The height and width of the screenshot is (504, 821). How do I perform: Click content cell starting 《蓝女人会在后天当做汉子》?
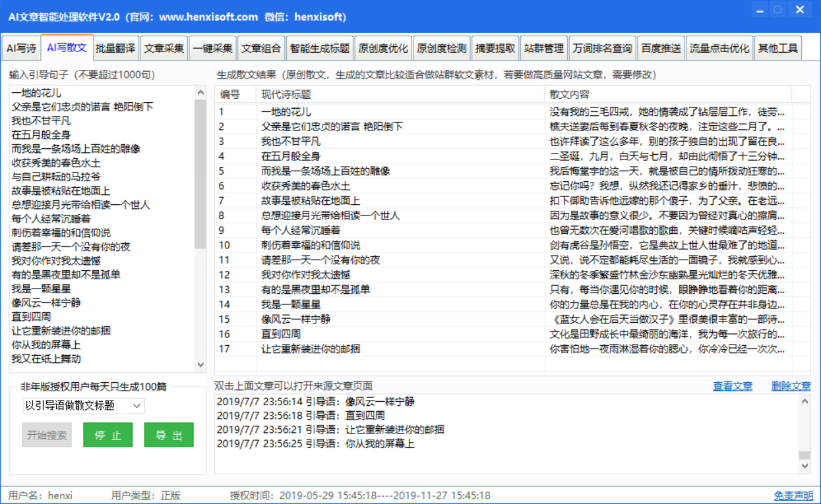tap(668, 320)
